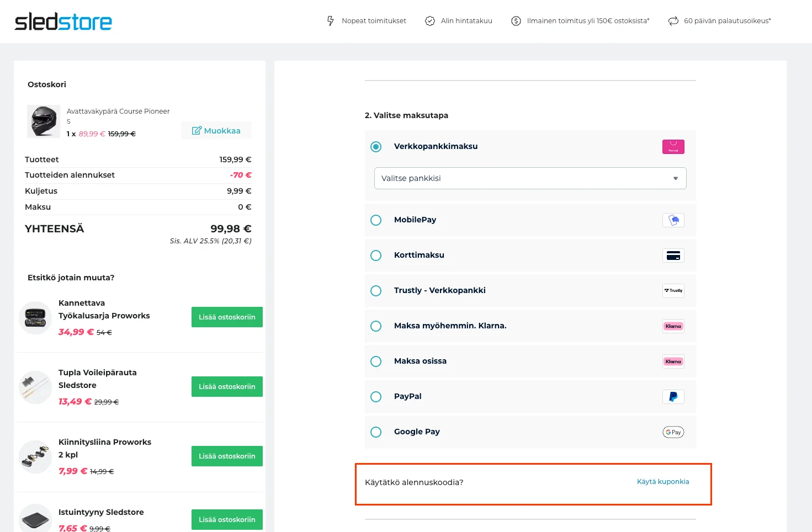Click Klarna logo in Maksa osissa row
Viewport: 812px width, 532px height.
point(673,361)
